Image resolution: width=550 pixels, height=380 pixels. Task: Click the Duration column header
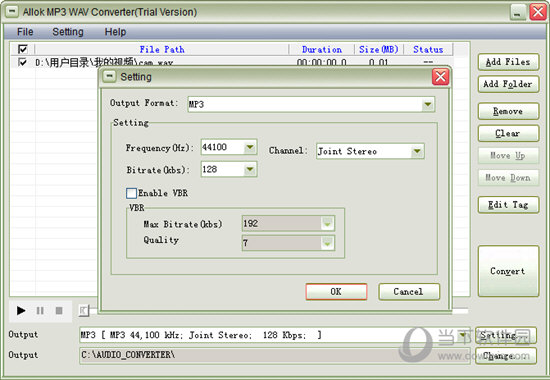(322, 49)
